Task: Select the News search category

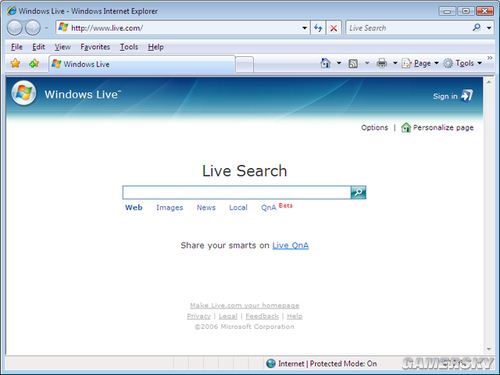Action: [206, 208]
